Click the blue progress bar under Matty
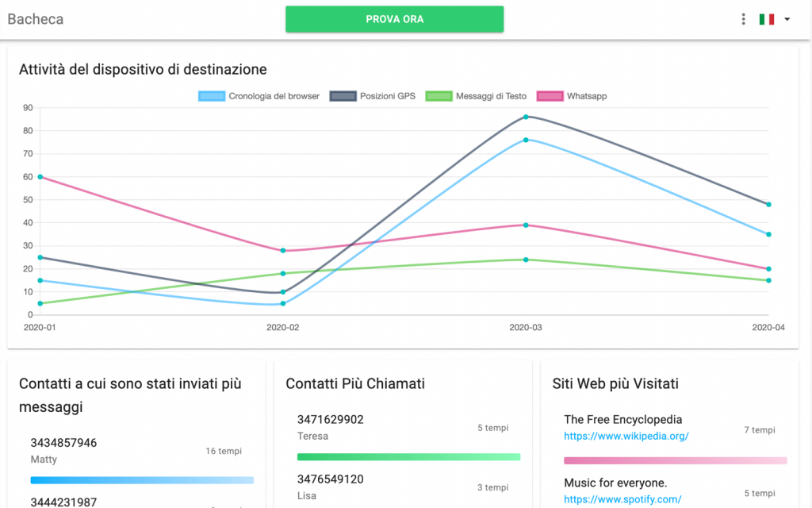The width and height of the screenshot is (812, 508). [142, 480]
